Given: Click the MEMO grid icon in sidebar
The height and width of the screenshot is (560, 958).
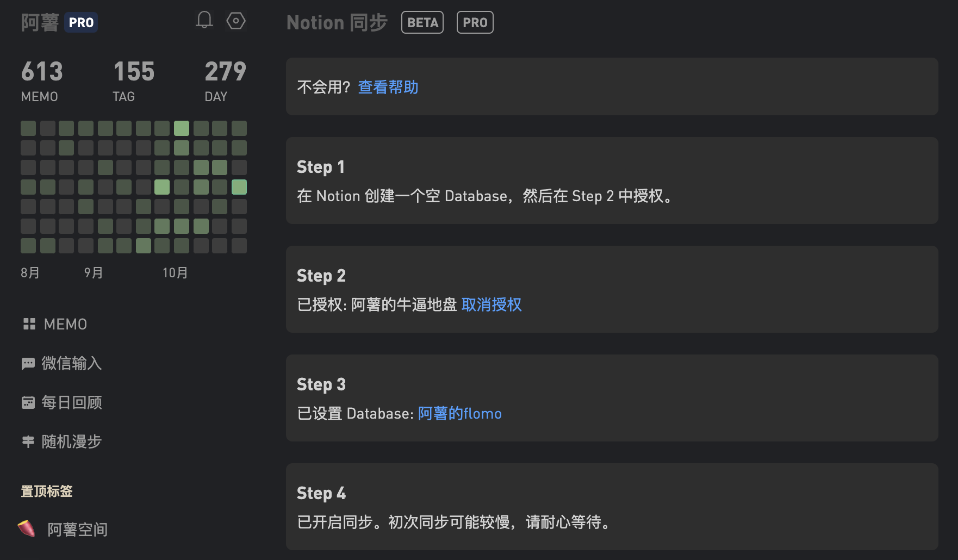Looking at the screenshot, I should tap(29, 324).
